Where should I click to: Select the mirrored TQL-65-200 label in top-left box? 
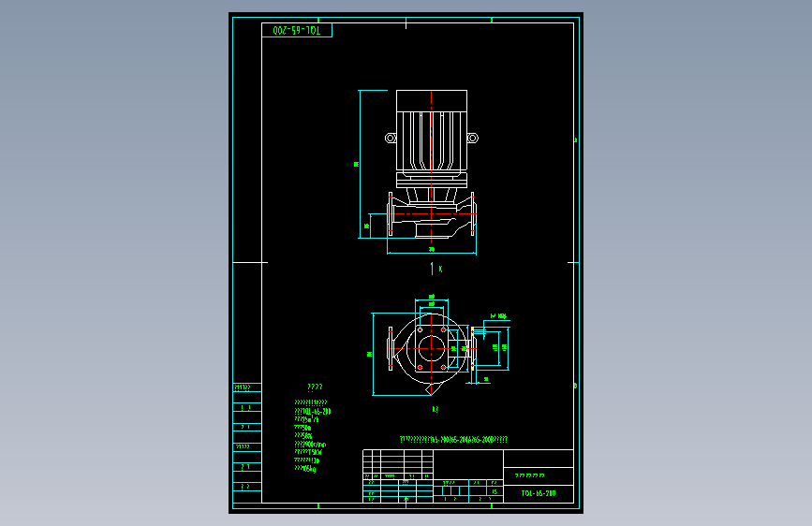[x=297, y=31]
